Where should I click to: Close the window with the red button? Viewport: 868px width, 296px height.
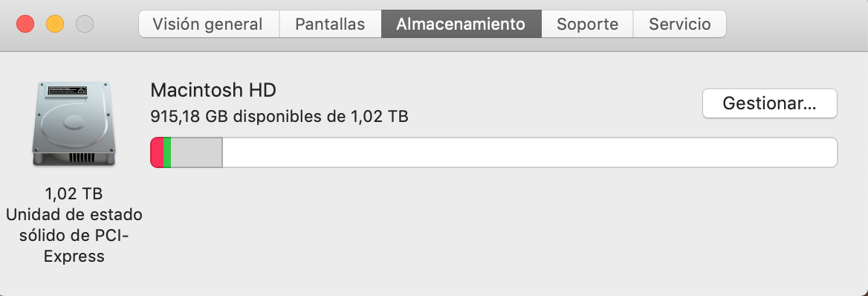point(25,24)
